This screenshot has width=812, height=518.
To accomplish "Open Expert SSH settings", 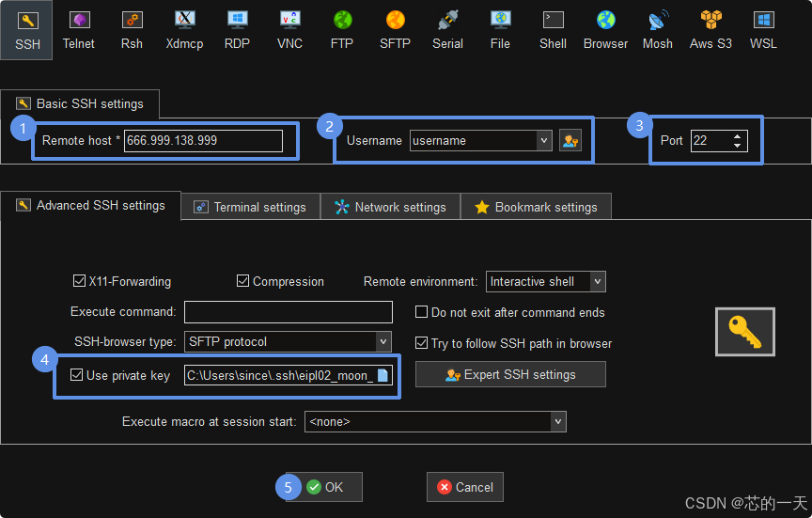I will pos(510,374).
